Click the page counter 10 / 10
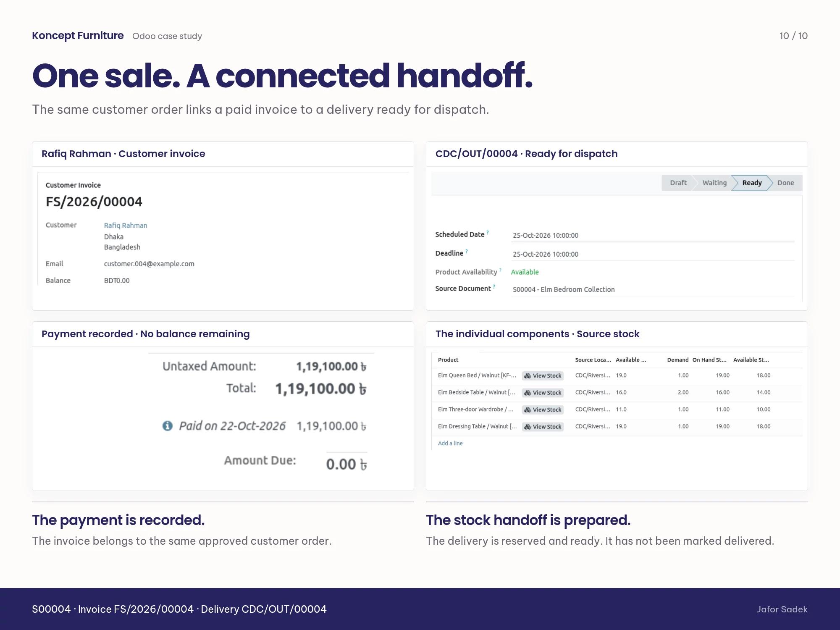 (793, 36)
